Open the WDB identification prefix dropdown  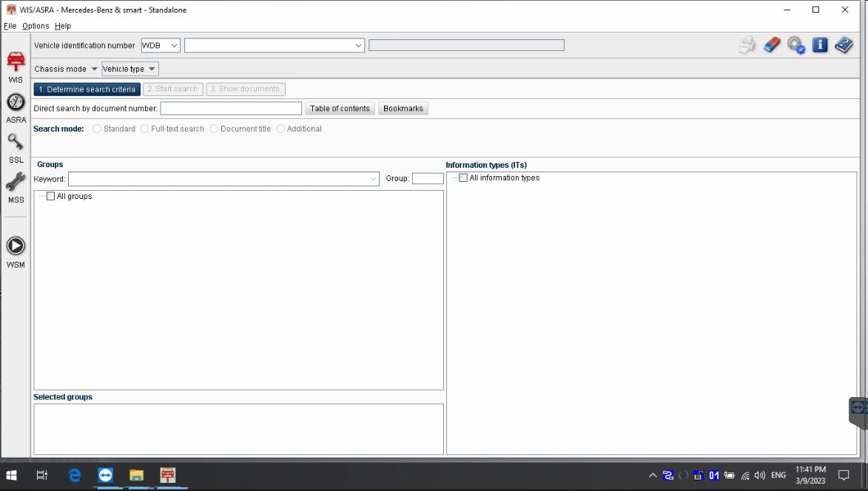tap(160, 44)
